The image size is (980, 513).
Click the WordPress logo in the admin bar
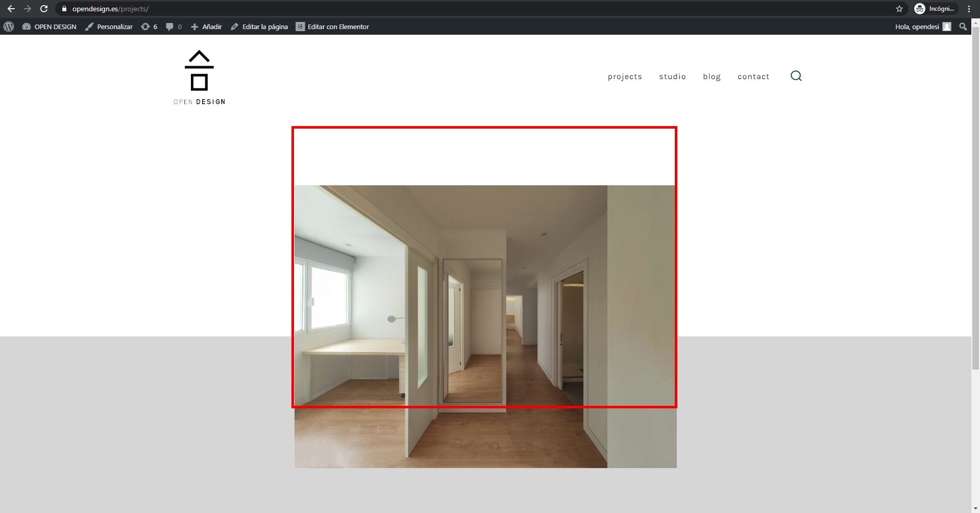(x=9, y=27)
